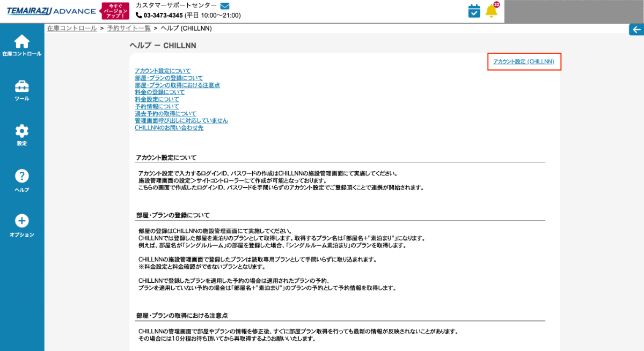
Task: Click the 過去予約の取得について link
Action: 165,113
